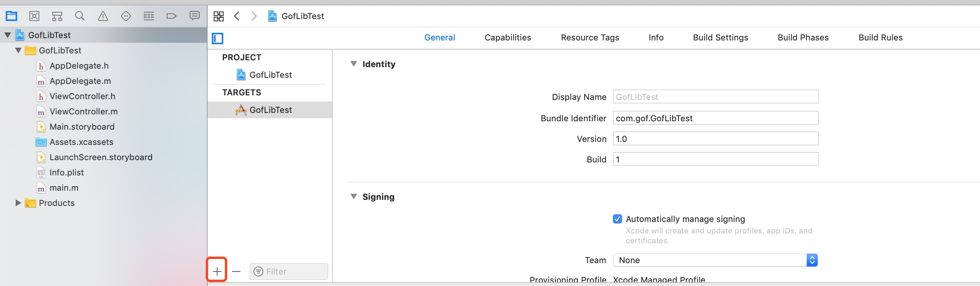980x286 pixels.
Task: Switch to the Capabilities tab
Action: tap(508, 37)
